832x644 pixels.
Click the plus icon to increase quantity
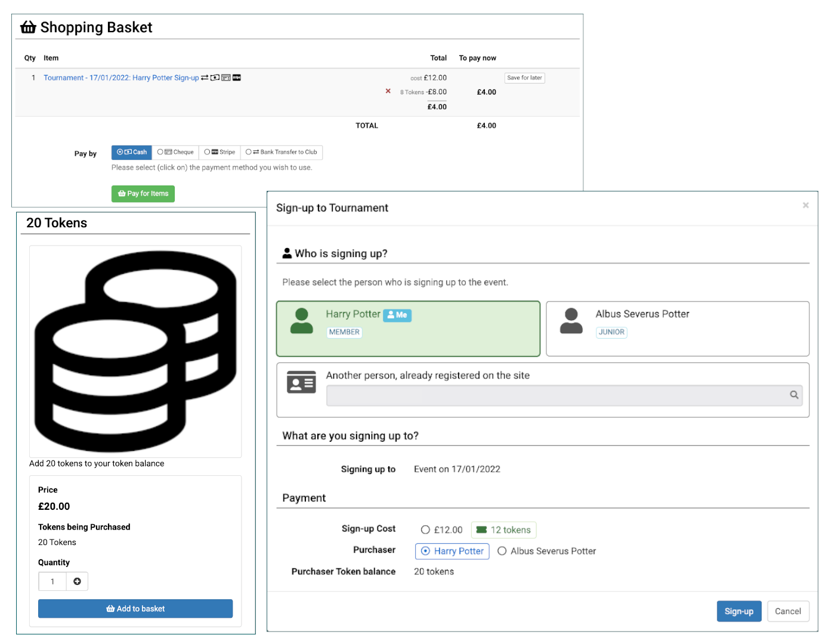coord(77,581)
